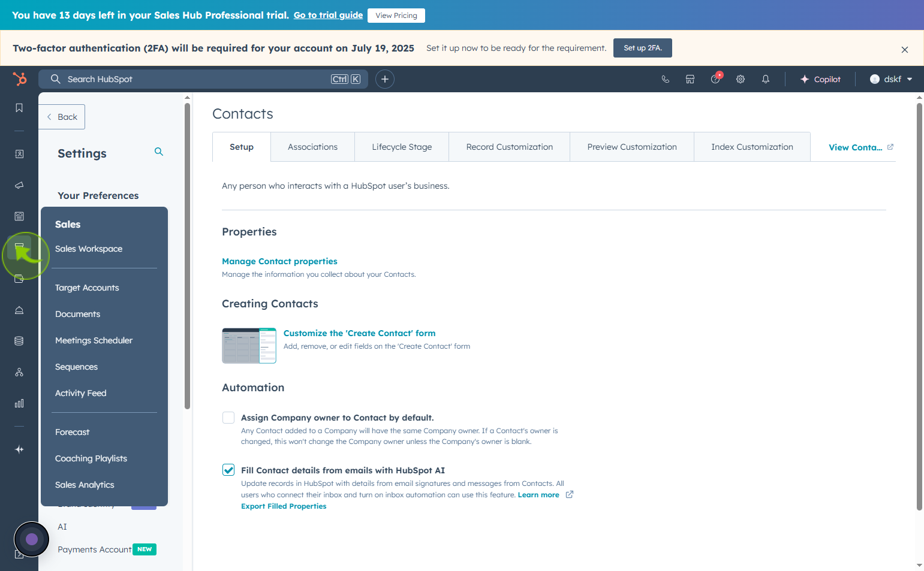The width and height of the screenshot is (924, 571).
Task: Select Activity Feed in Sales menu
Action: (x=80, y=393)
